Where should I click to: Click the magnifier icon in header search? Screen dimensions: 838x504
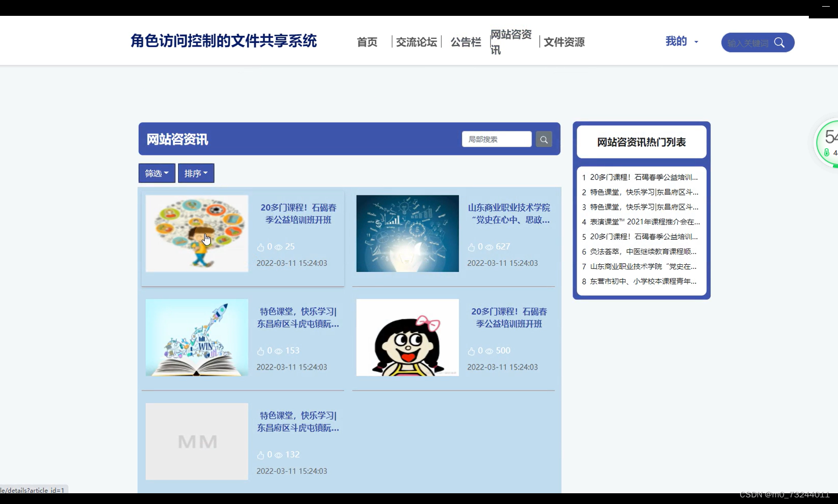779,42
